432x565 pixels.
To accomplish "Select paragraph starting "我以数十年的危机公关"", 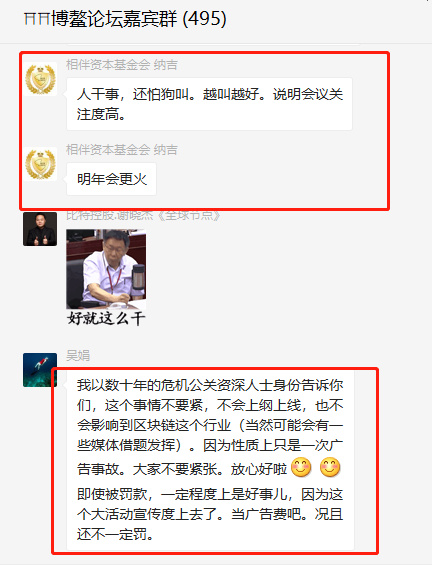I will click(x=210, y=426).
